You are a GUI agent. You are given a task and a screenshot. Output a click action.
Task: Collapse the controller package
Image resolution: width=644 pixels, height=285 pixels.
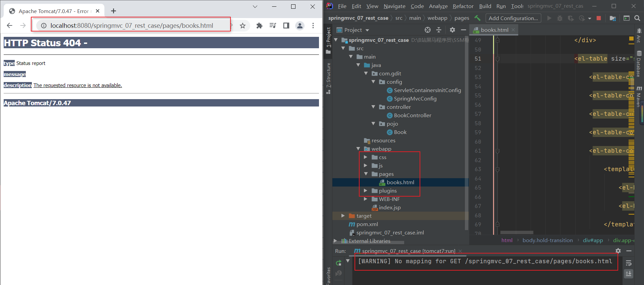[373, 107]
